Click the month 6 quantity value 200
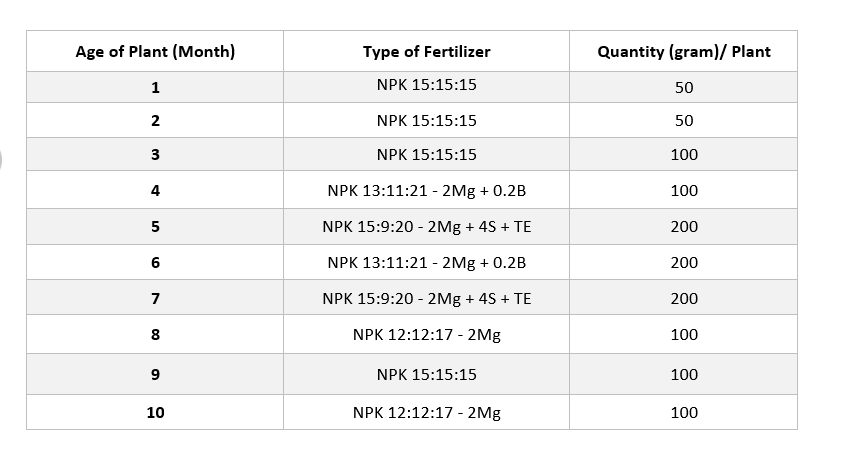842x462 pixels. tap(684, 263)
